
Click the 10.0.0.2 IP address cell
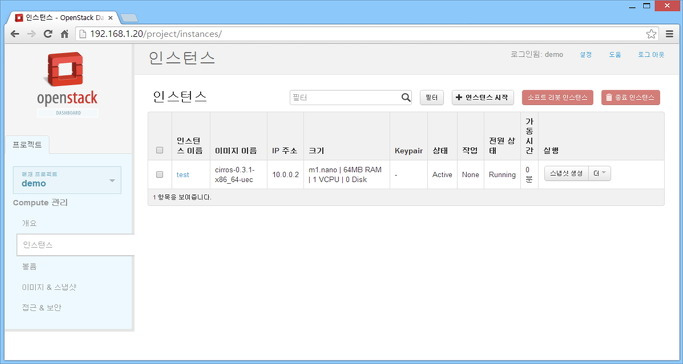click(286, 175)
